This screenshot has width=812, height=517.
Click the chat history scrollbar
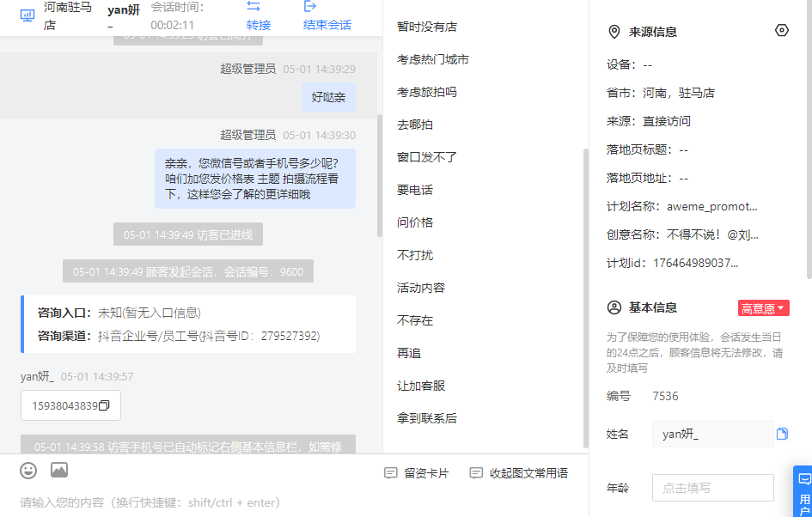pyautogui.click(x=380, y=175)
